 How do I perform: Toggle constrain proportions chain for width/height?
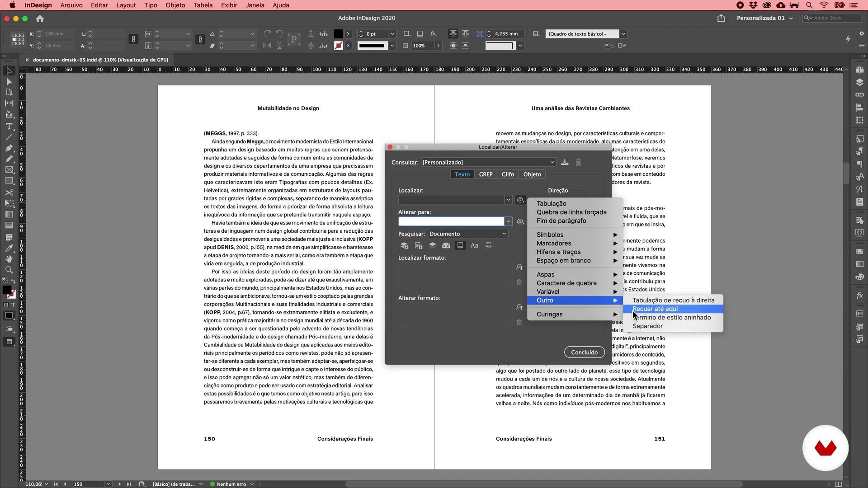(133, 39)
